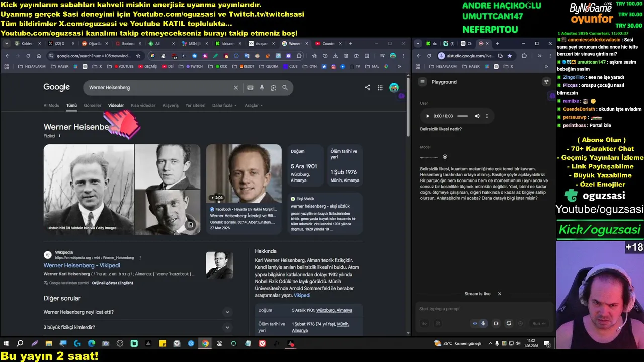The height and width of the screenshot is (362, 644).
Task: Open File Explorer from the taskbar
Action: tap(49, 343)
